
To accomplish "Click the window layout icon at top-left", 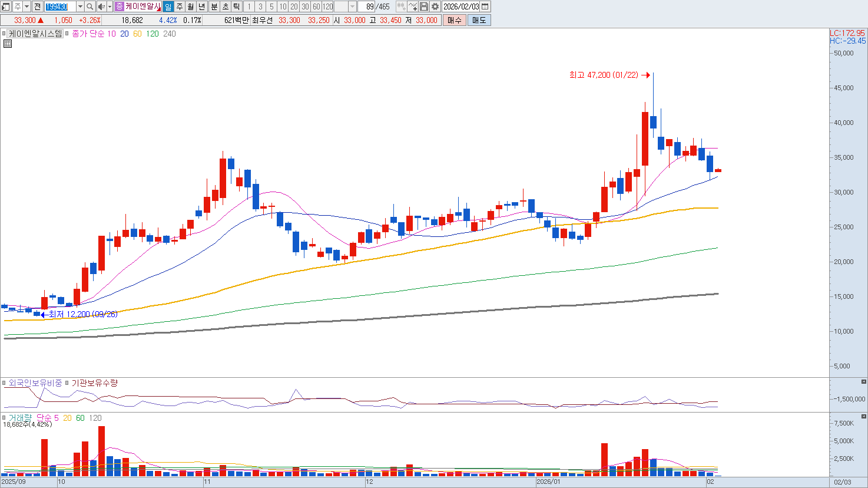I will (x=6, y=6).
